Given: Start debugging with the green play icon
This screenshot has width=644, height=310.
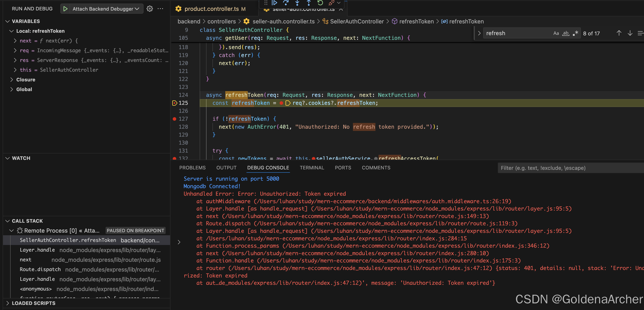Looking at the screenshot, I should (66, 9).
